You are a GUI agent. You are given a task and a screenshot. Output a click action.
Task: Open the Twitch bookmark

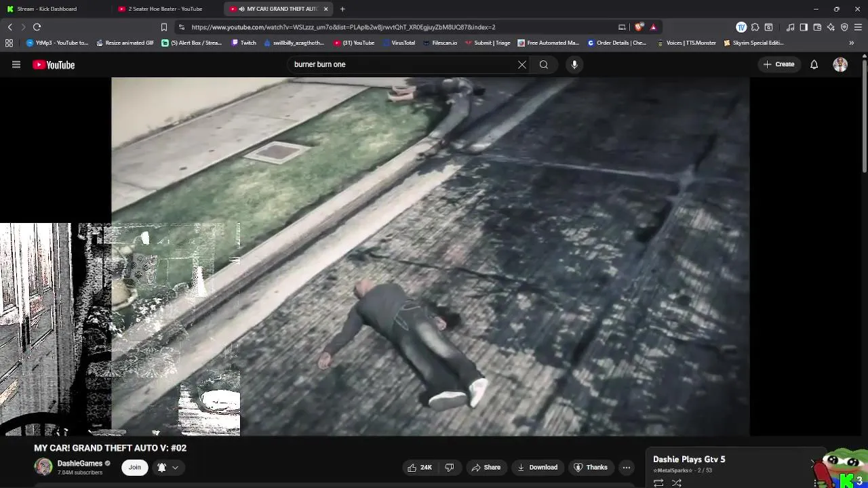click(244, 43)
